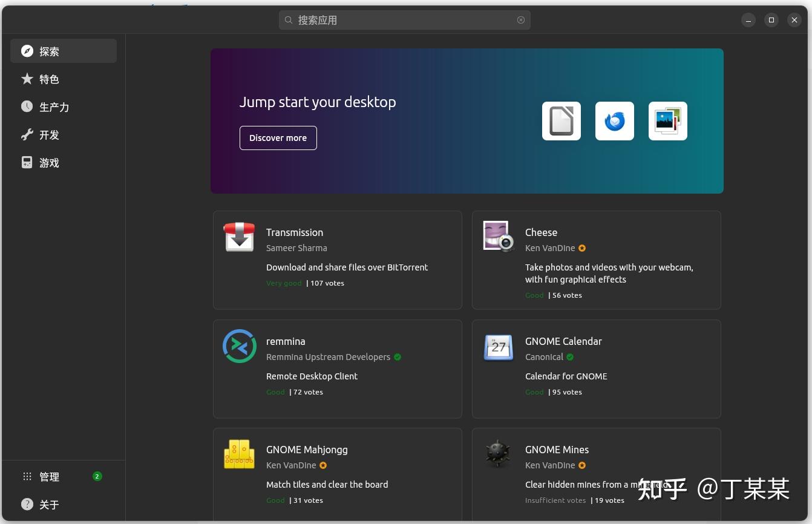812x524 pixels.
Task: Open the GNOME Calendar date icon
Action: [497, 346]
